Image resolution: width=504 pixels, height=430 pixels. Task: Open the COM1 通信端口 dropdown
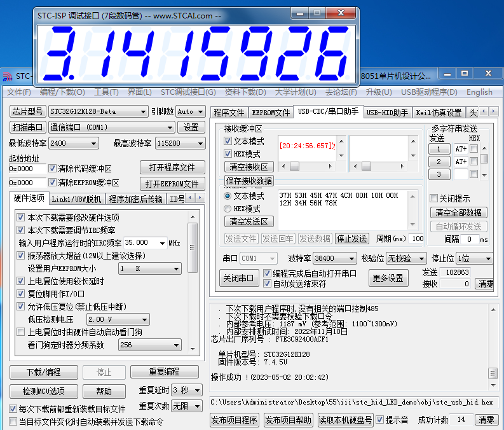pos(111,127)
